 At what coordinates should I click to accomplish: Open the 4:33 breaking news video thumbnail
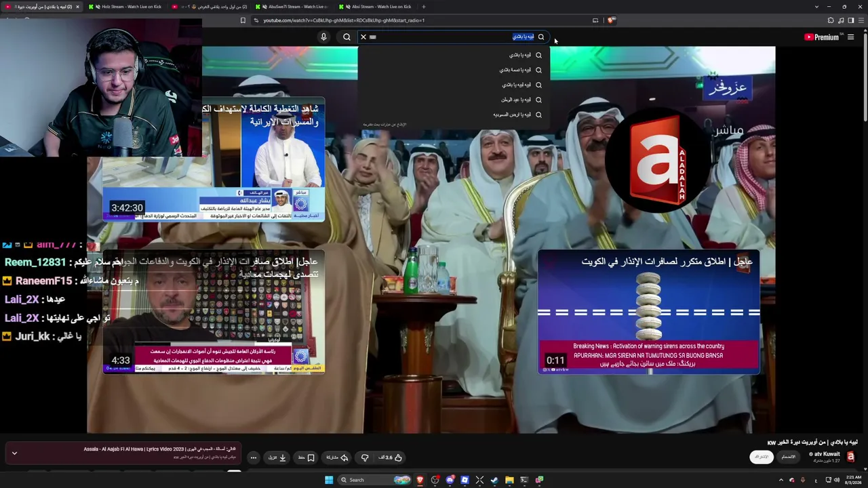click(x=214, y=312)
